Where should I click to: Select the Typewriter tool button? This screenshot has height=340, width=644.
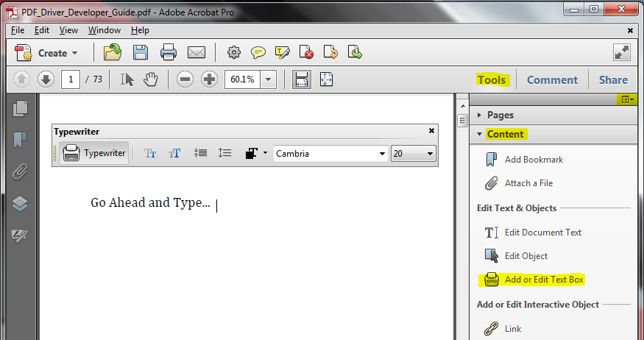click(93, 153)
